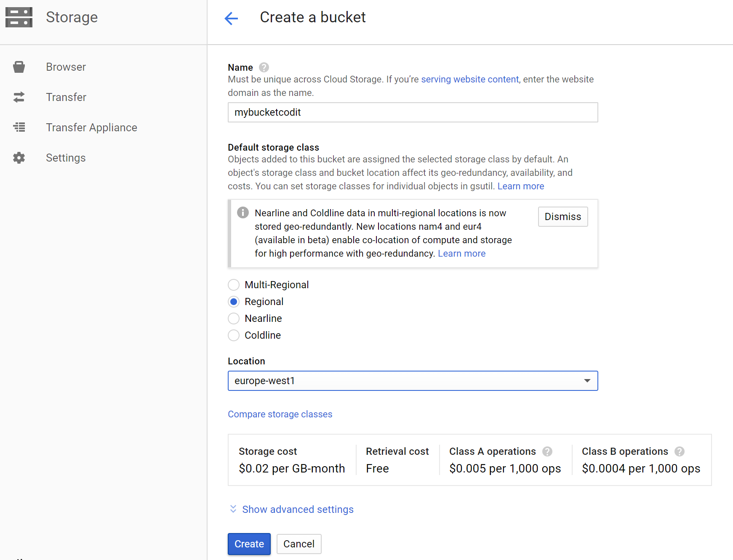Click the Storage product logo icon
Viewport: 733px width, 560px height.
(19, 17)
